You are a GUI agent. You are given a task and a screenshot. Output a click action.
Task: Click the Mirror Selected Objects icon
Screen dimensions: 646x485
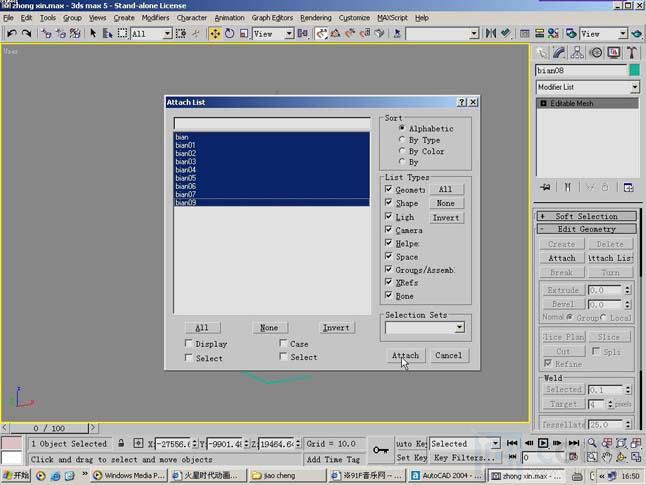point(491,33)
